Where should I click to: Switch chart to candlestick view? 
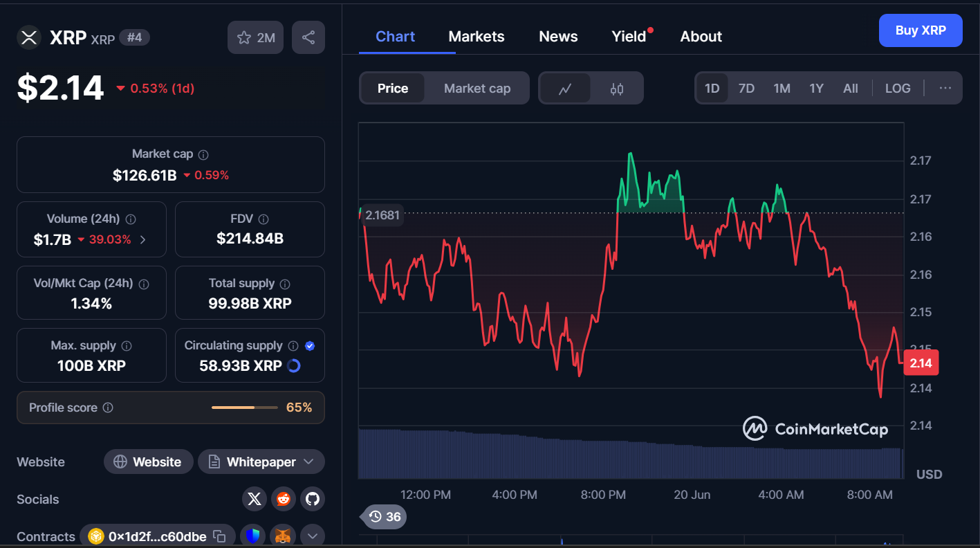pyautogui.click(x=617, y=89)
